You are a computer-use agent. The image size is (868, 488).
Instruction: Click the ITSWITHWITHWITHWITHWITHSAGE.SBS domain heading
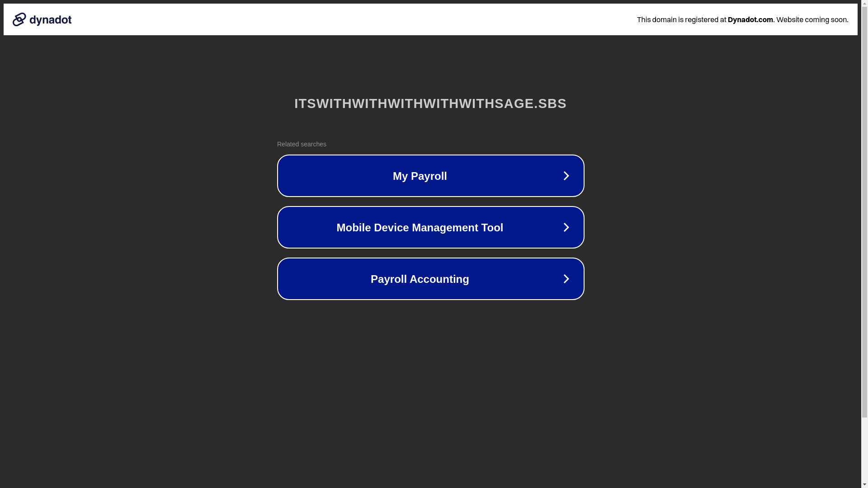click(430, 103)
